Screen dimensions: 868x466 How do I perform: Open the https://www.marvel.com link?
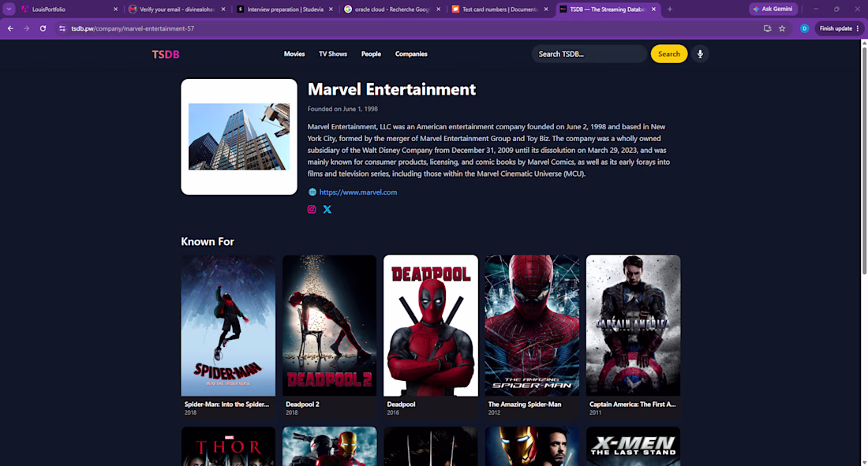click(358, 192)
